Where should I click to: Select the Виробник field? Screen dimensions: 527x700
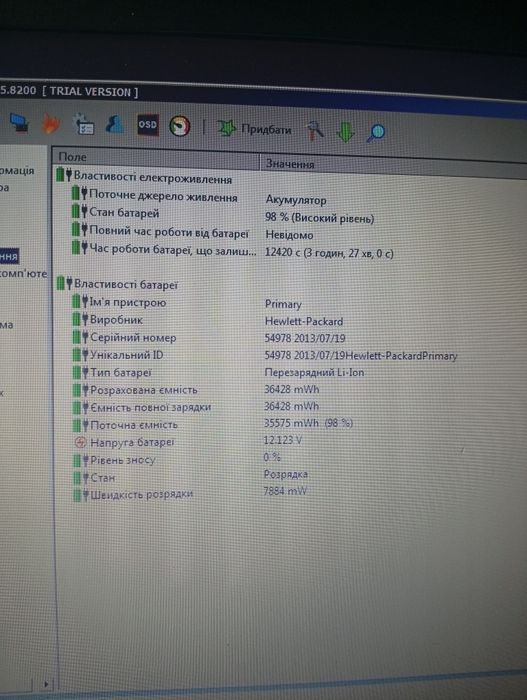[108, 320]
